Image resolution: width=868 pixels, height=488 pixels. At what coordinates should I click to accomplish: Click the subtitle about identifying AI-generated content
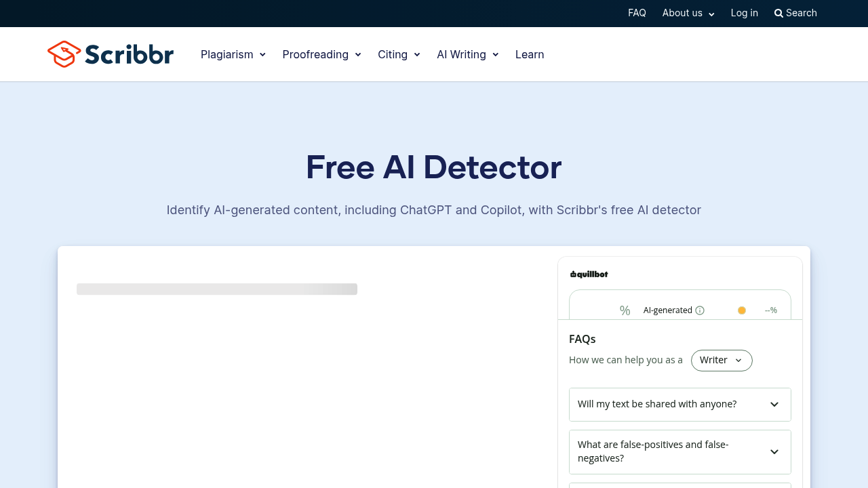click(434, 210)
